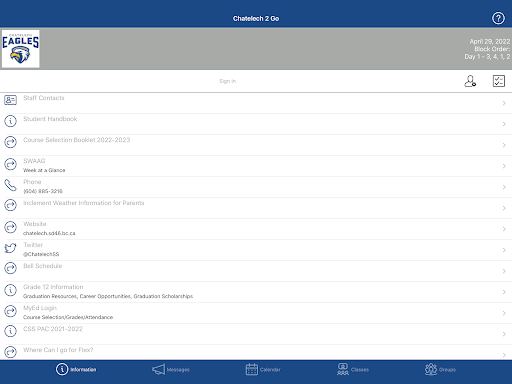Open the @ChatelechSS Twitter handle
512x384 pixels.
41,254
